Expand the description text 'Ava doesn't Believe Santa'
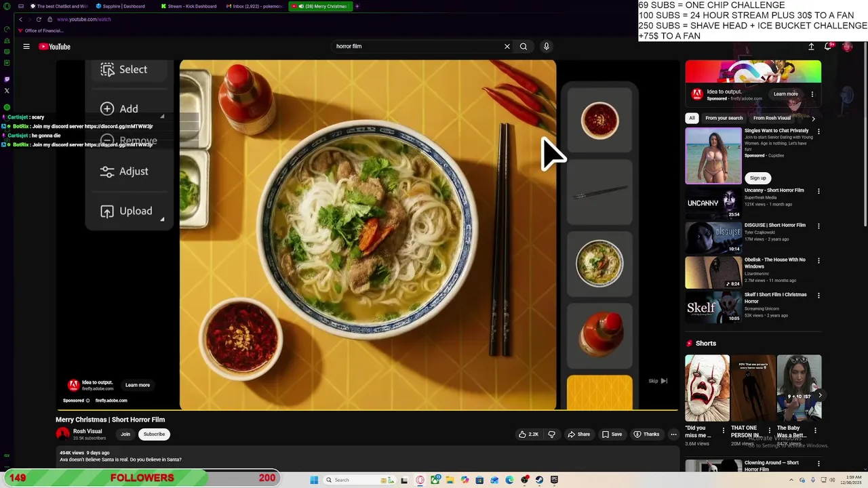This screenshot has height=488, width=868. [121, 460]
